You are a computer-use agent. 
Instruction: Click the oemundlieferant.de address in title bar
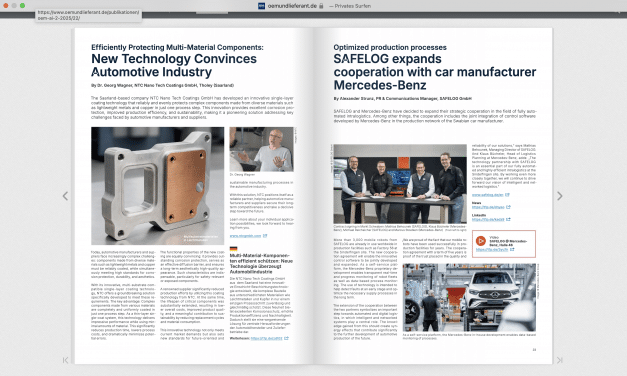pos(292,6)
